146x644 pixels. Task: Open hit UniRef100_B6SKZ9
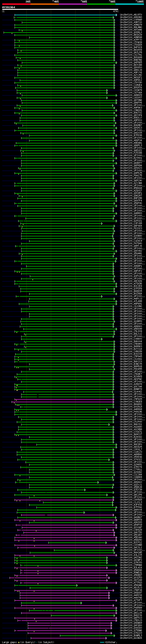tap(131, 35)
